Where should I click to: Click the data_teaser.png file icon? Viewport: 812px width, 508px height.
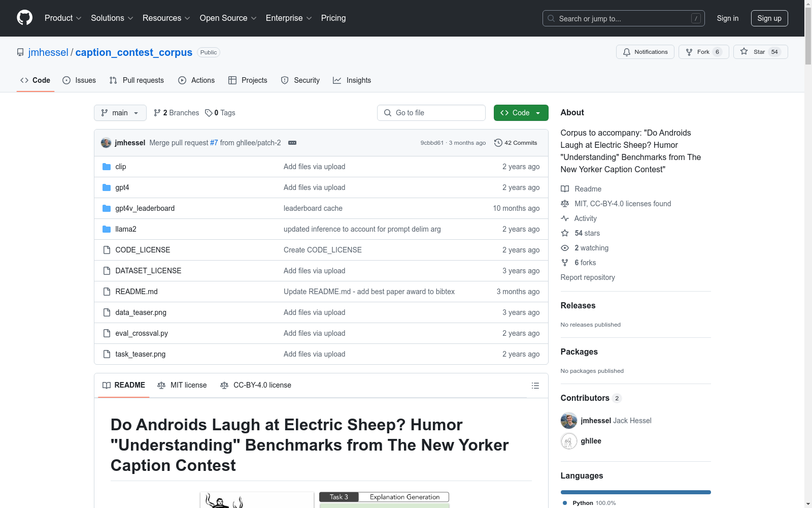[107, 312]
